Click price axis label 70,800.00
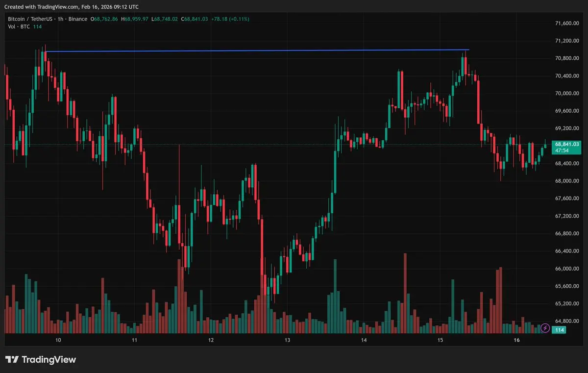 (x=567, y=58)
